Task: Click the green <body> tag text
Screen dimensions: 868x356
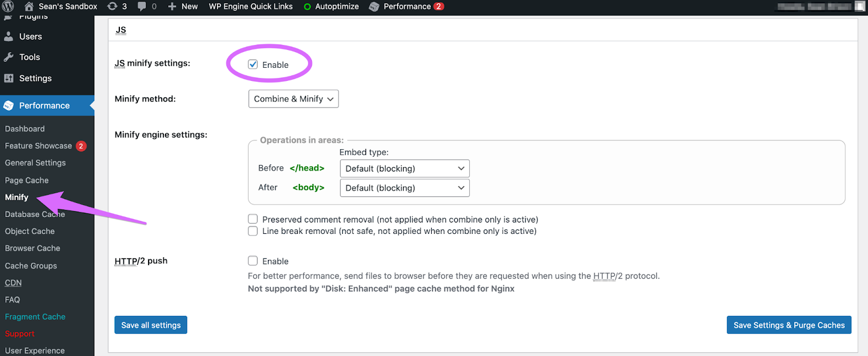Action: point(309,188)
